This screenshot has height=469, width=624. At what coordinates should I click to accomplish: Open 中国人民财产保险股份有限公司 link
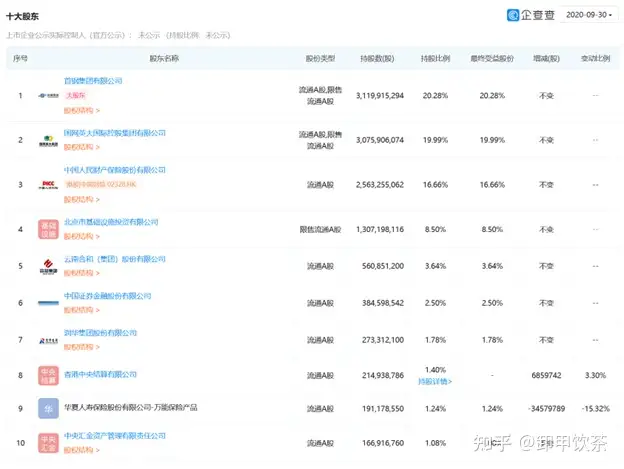[x=115, y=170]
